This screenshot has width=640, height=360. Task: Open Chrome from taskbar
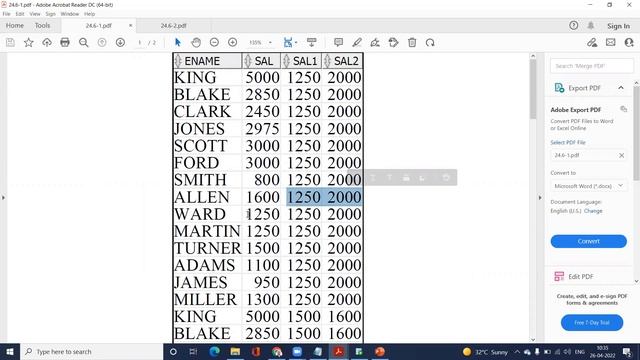coord(277,351)
